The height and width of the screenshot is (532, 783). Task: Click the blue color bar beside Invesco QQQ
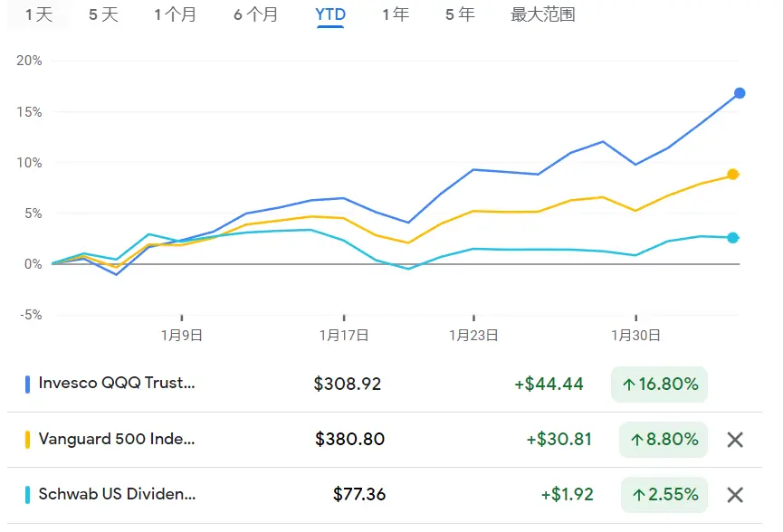point(27,385)
